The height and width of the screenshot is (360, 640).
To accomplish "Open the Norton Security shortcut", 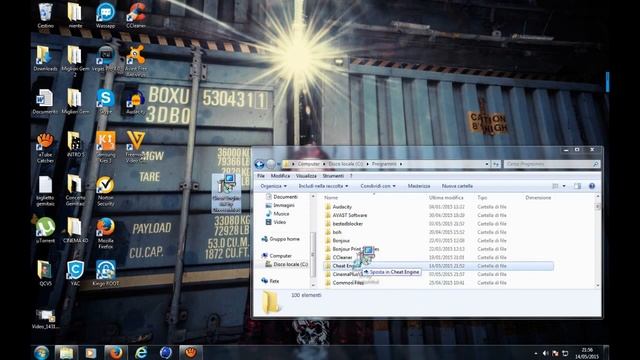I will click(x=105, y=191).
